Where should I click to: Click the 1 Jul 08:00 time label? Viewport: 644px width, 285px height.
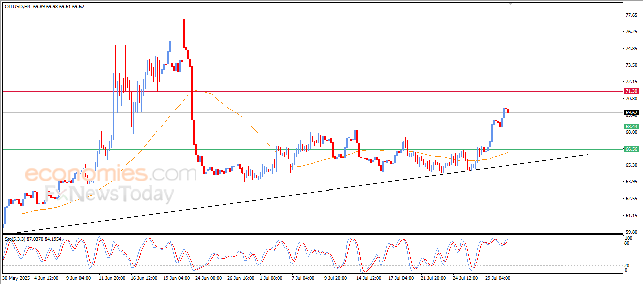(272, 277)
